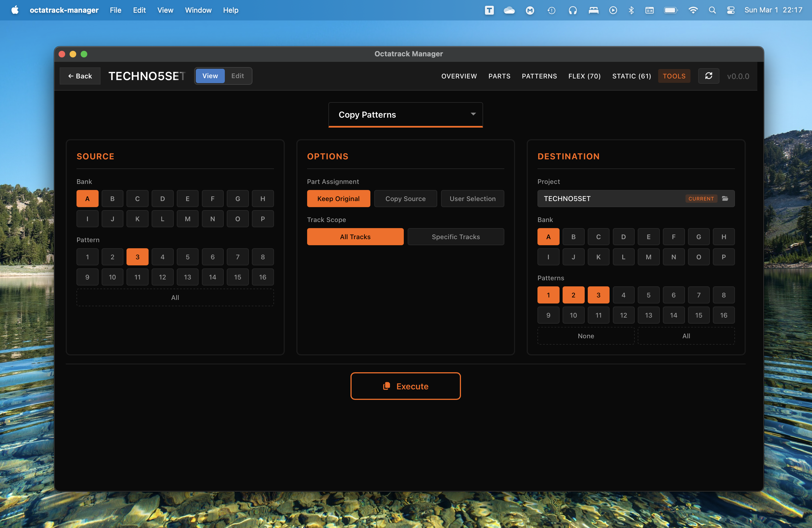Open Spotlight search magnifier in menu bar
The image size is (812, 528).
[712, 10]
